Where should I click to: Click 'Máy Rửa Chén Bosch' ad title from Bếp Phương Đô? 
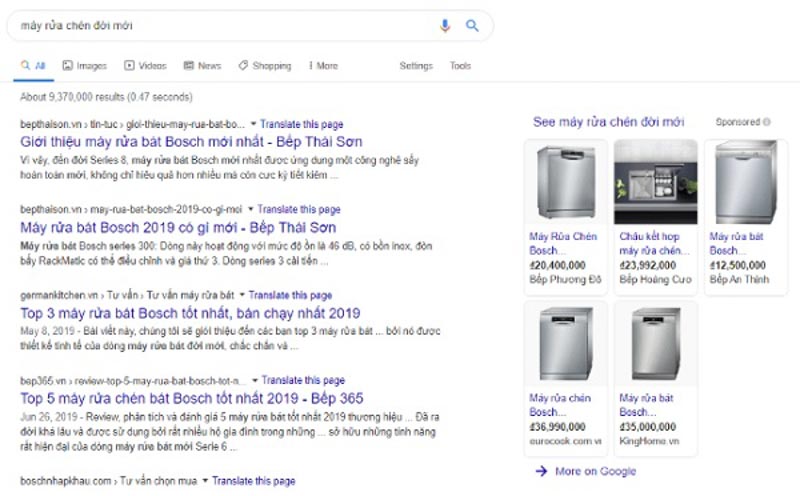(x=563, y=243)
